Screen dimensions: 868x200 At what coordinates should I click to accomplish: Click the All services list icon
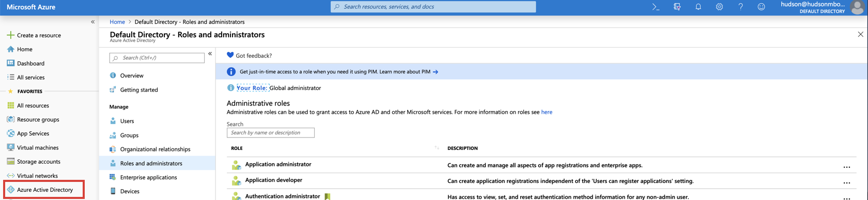pos(10,77)
